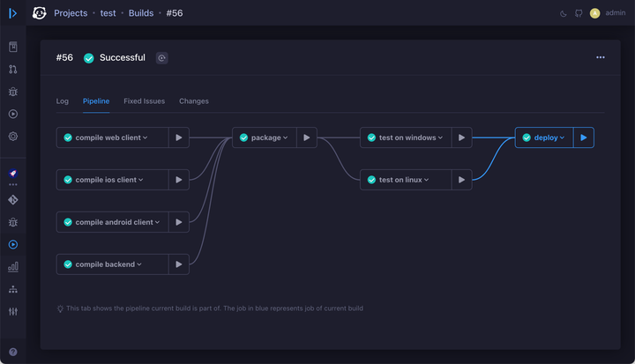Run the compile ios client job
Screen dimensions: 635x364
click(x=178, y=180)
